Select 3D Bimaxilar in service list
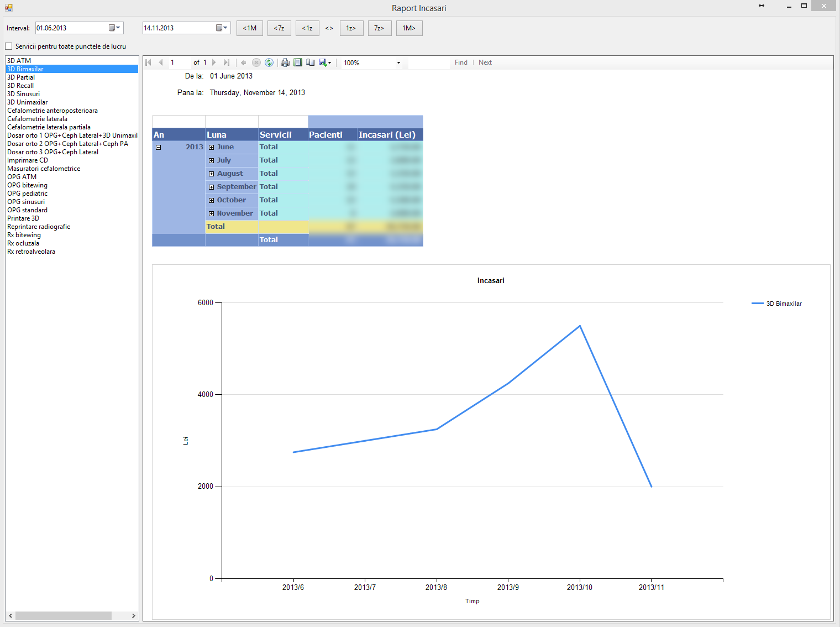 pyautogui.click(x=72, y=69)
